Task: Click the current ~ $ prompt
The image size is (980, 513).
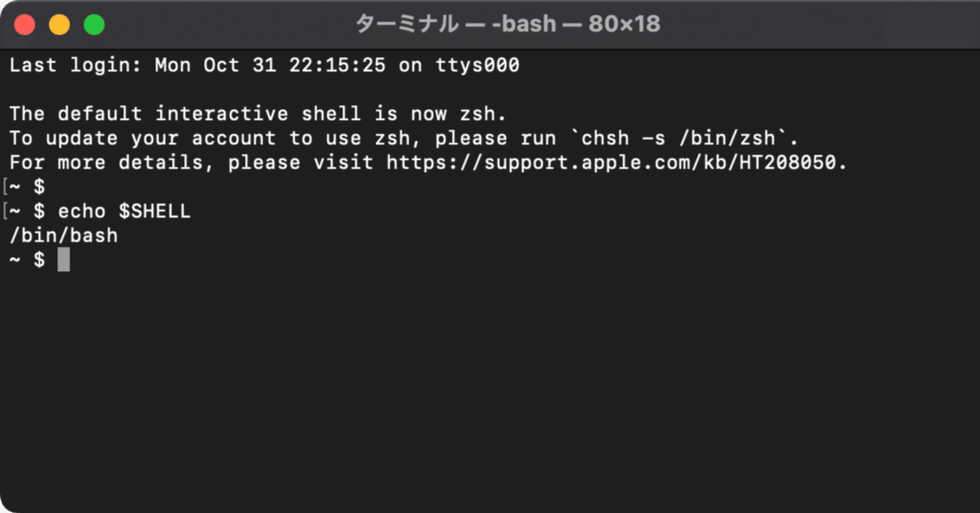Action: [x=25, y=260]
